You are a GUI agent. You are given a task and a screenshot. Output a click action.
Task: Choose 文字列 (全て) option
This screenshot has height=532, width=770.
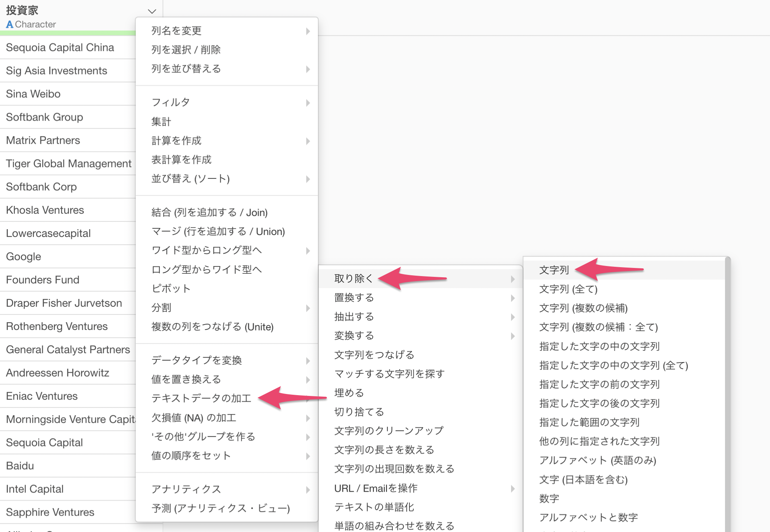coord(568,289)
